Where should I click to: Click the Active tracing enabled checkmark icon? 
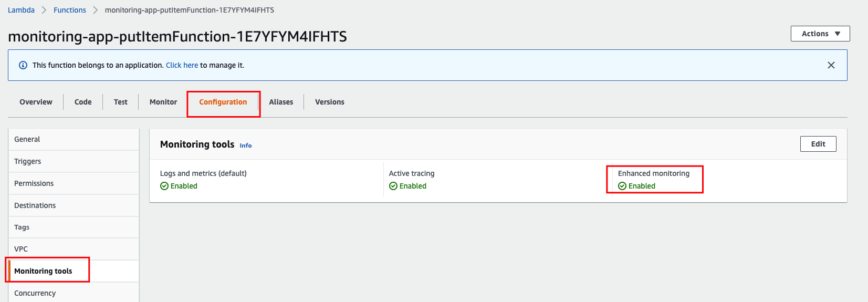393,186
